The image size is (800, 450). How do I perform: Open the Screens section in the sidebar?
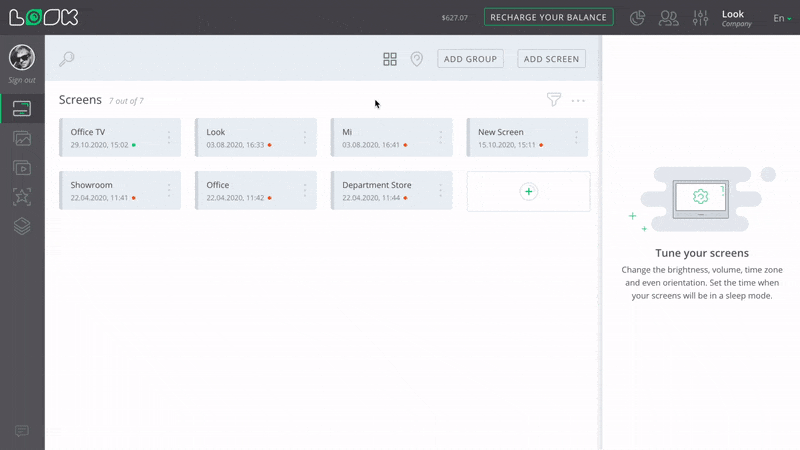(x=22, y=109)
